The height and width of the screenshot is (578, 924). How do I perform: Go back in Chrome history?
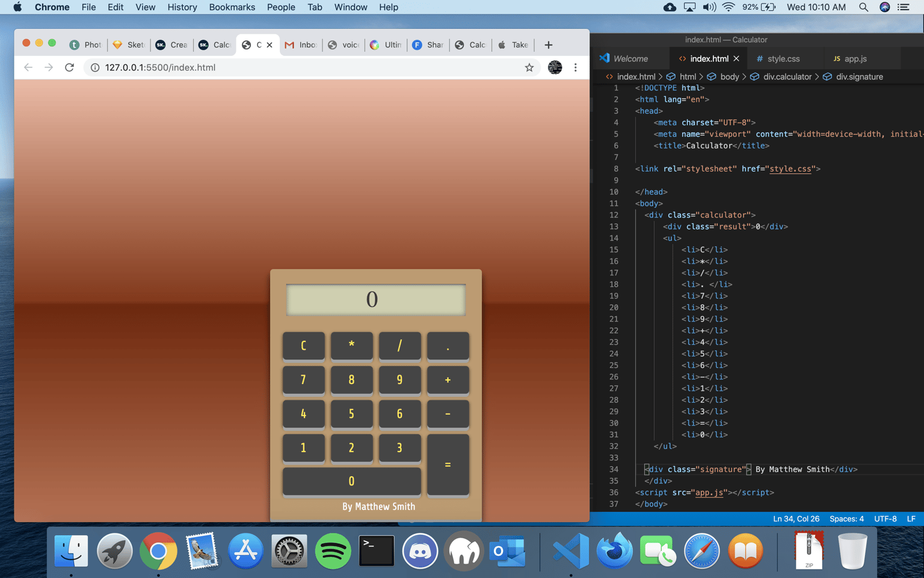[x=28, y=67]
